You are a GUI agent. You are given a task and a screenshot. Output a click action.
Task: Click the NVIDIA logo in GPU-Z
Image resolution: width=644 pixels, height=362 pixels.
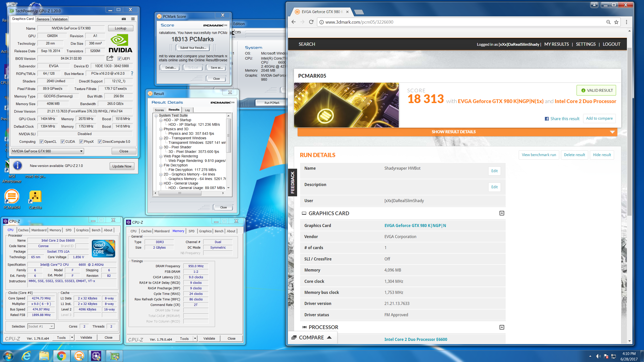coord(120,43)
